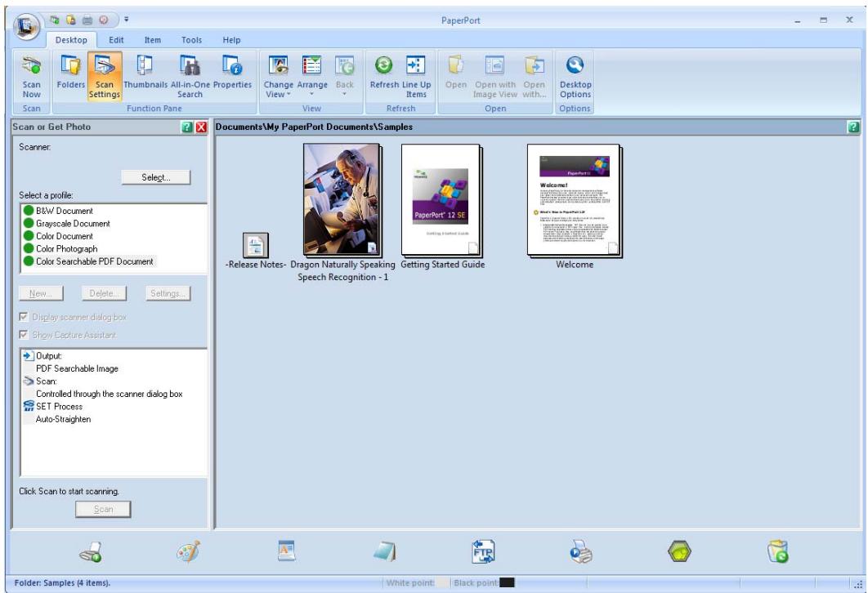
Task: Click the Select... scanner button
Action: click(155, 177)
